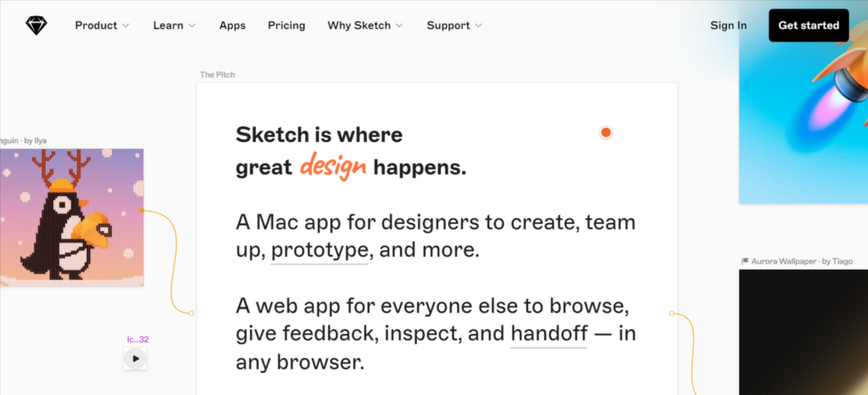
Task: Click the "Sketch is where" heading text
Action: 319,135
